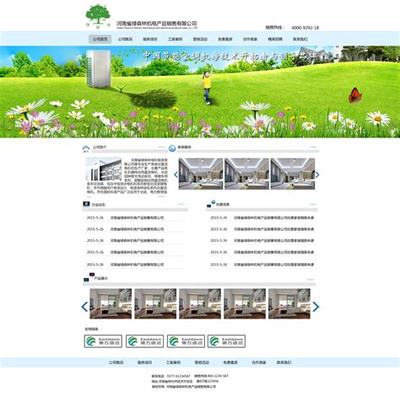
Task: Click the house icon of the company profile section
Action: 86,148
